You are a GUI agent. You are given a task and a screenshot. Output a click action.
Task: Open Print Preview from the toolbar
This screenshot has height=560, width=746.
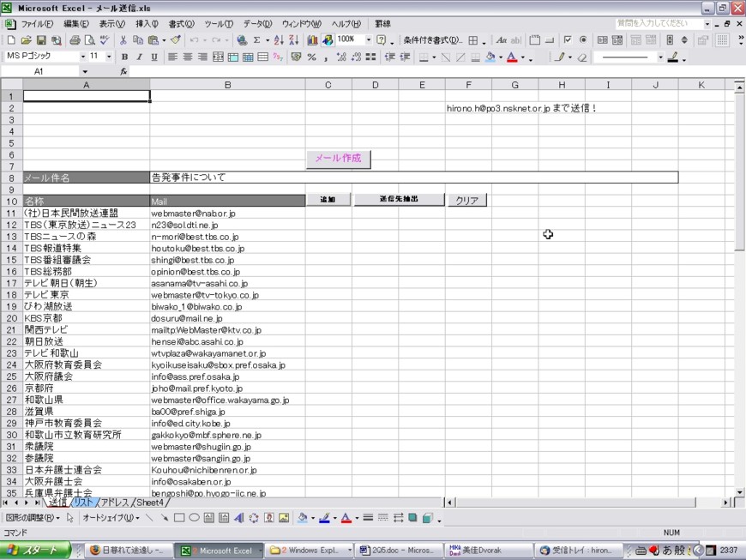(89, 40)
